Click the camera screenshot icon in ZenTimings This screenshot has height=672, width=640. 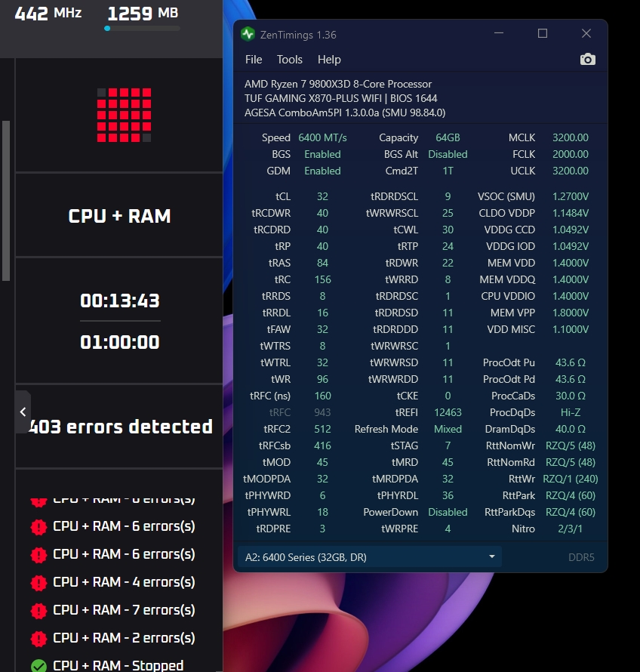click(587, 59)
